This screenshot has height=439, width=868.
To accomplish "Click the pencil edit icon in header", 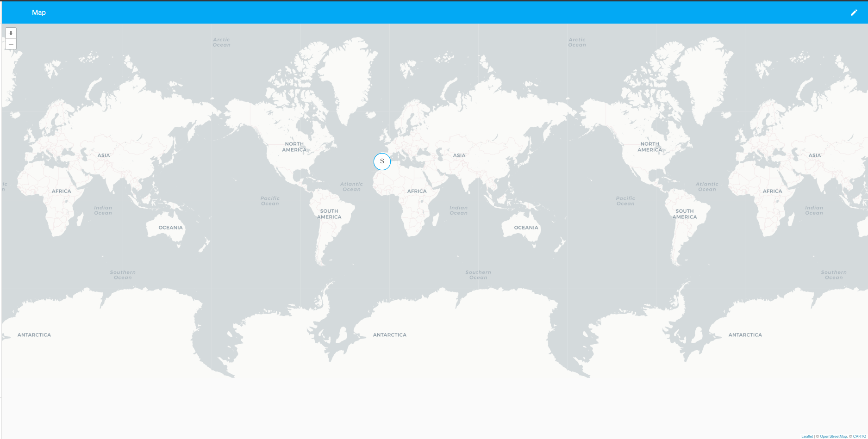I will coord(854,12).
